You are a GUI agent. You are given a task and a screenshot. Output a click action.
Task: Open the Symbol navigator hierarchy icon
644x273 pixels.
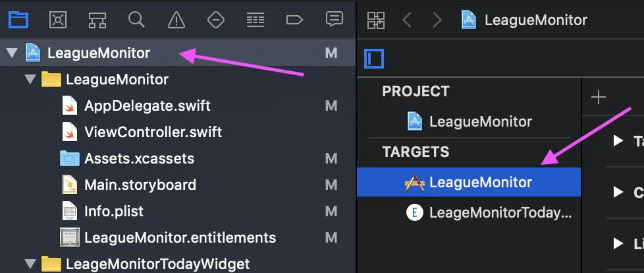coord(97,20)
